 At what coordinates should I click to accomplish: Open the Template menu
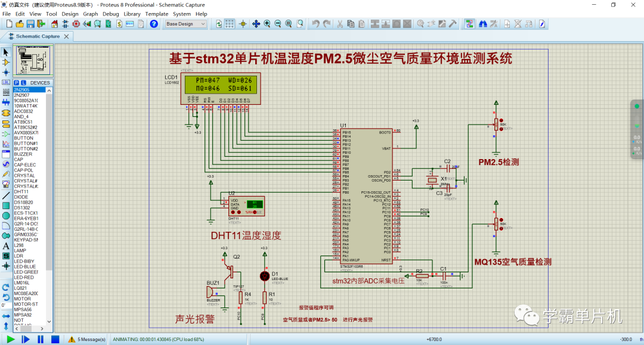tap(157, 14)
